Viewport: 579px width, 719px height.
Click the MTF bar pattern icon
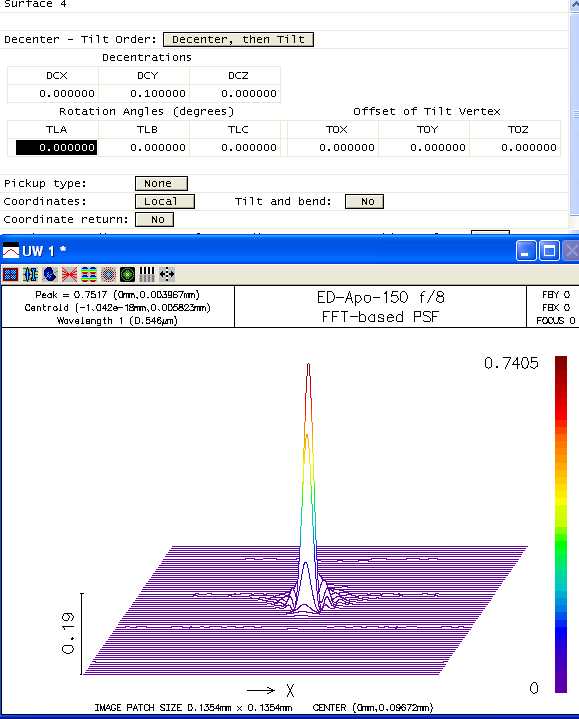click(147, 275)
